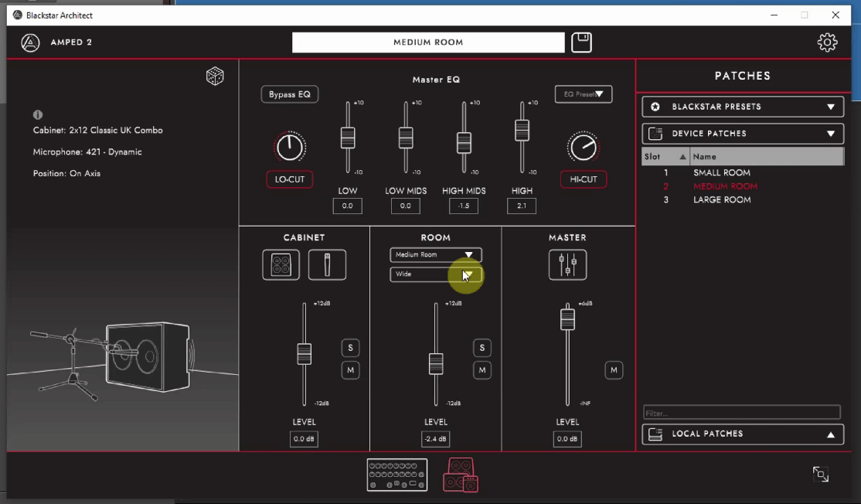Select the cabinet speaker icon

click(x=281, y=265)
